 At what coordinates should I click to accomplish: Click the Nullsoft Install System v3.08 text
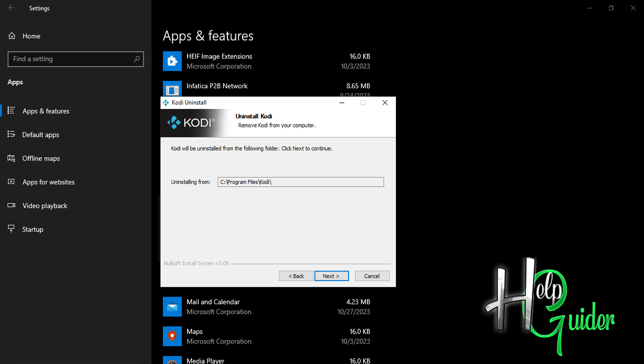tap(197, 264)
